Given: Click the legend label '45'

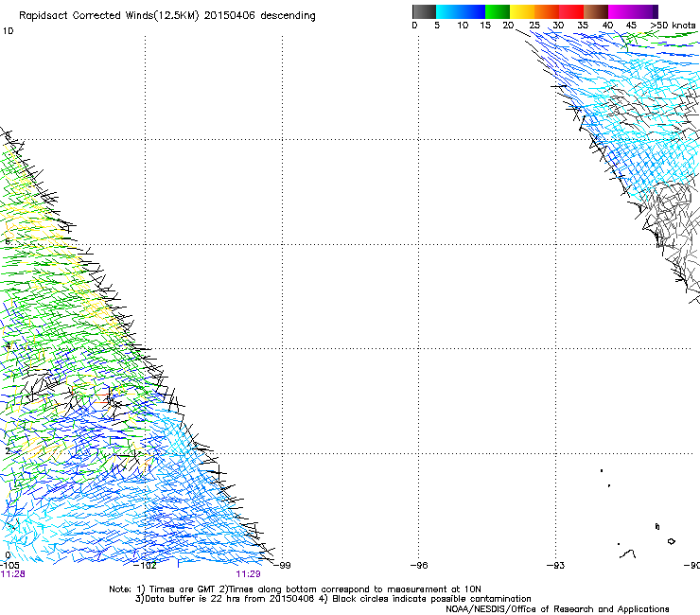Looking at the screenshot, I should 631,26.
